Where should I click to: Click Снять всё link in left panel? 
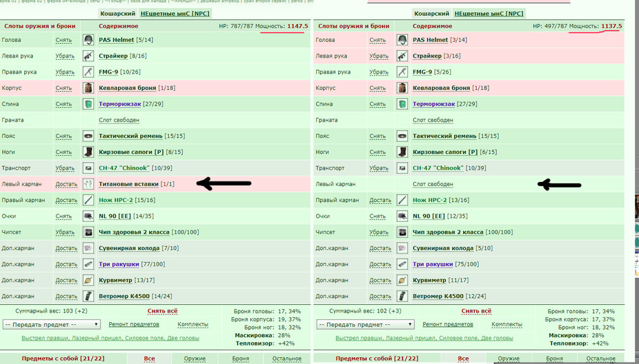(162, 311)
